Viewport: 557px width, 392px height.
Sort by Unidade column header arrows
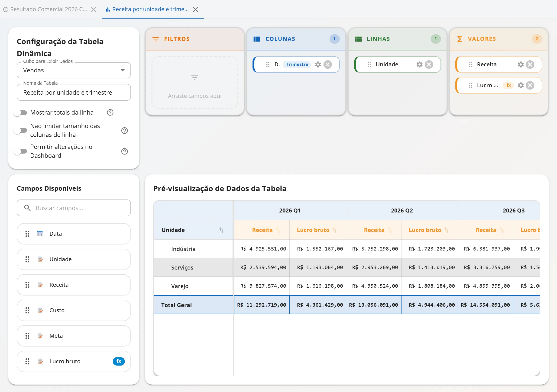coord(221,230)
